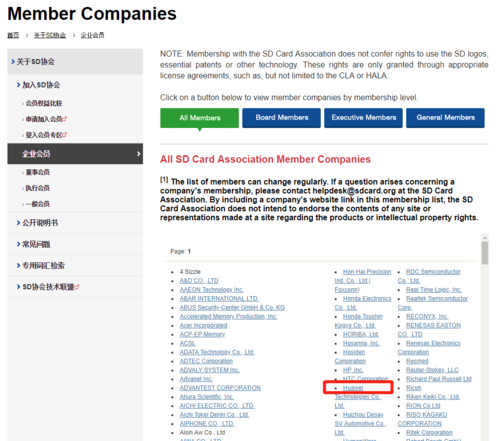
Task: Click the All Members green button
Action: click(x=199, y=118)
